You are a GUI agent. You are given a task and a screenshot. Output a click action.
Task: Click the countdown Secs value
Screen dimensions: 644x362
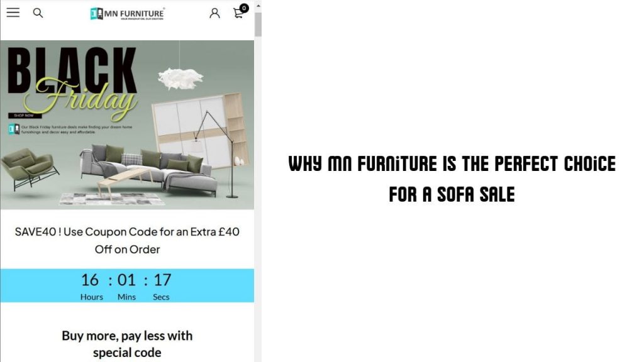coord(162,280)
